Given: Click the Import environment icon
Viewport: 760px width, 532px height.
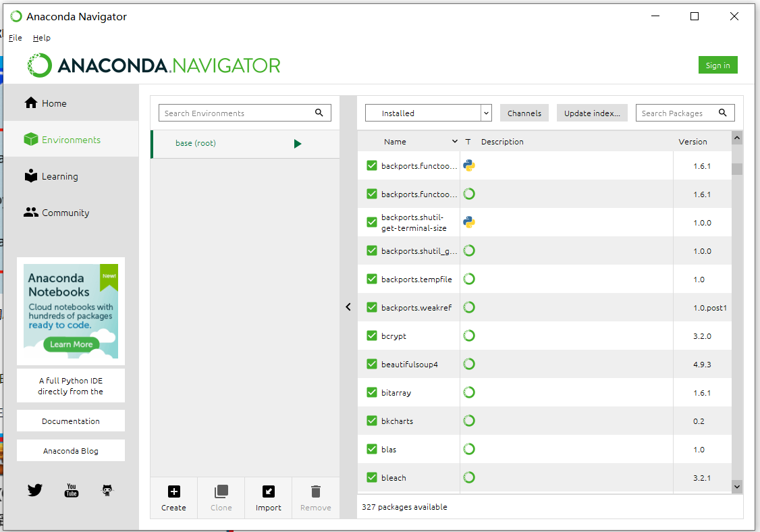Looking at the screenshot, I should (269, 491).
